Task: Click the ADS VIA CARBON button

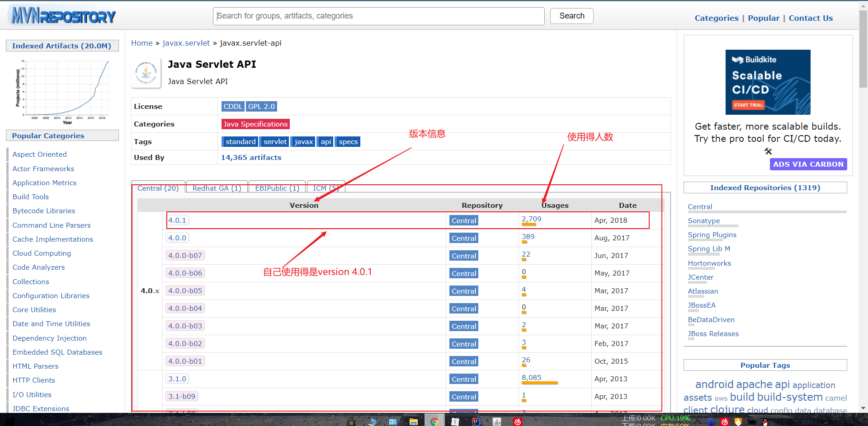Action: tap(808, 164)
